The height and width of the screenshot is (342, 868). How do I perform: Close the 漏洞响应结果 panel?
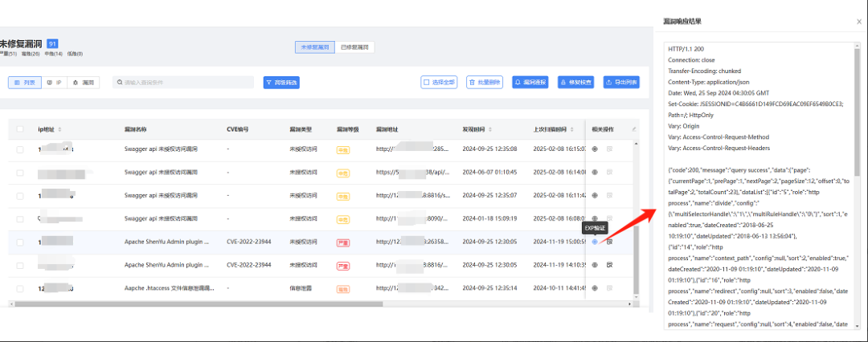click(858, 22)
